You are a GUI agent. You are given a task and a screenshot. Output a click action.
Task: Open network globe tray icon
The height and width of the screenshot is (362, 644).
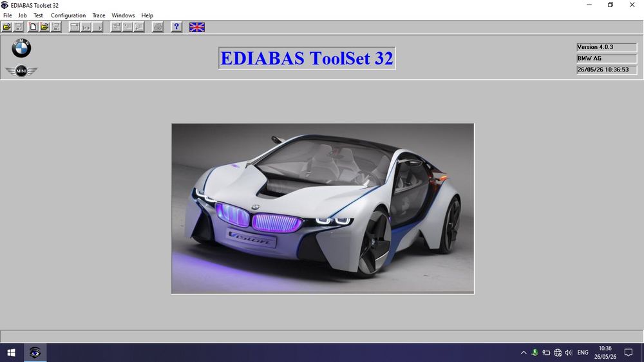click(558, 352)
